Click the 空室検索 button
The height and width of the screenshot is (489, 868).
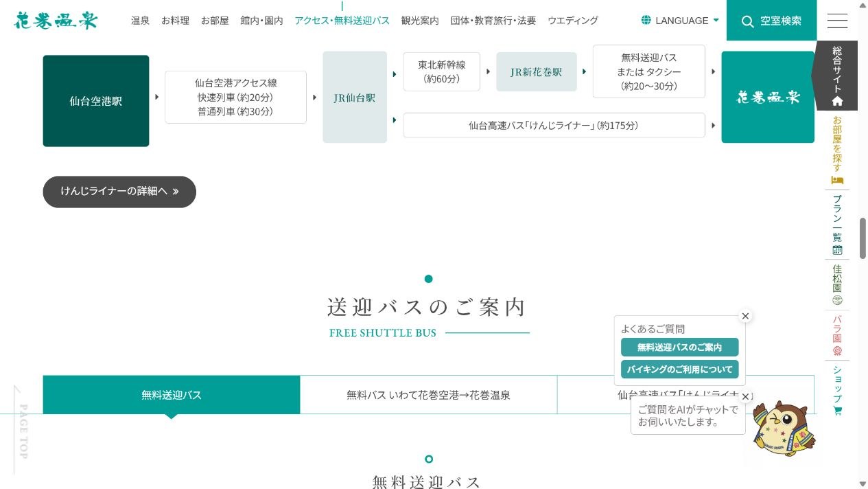772,21
